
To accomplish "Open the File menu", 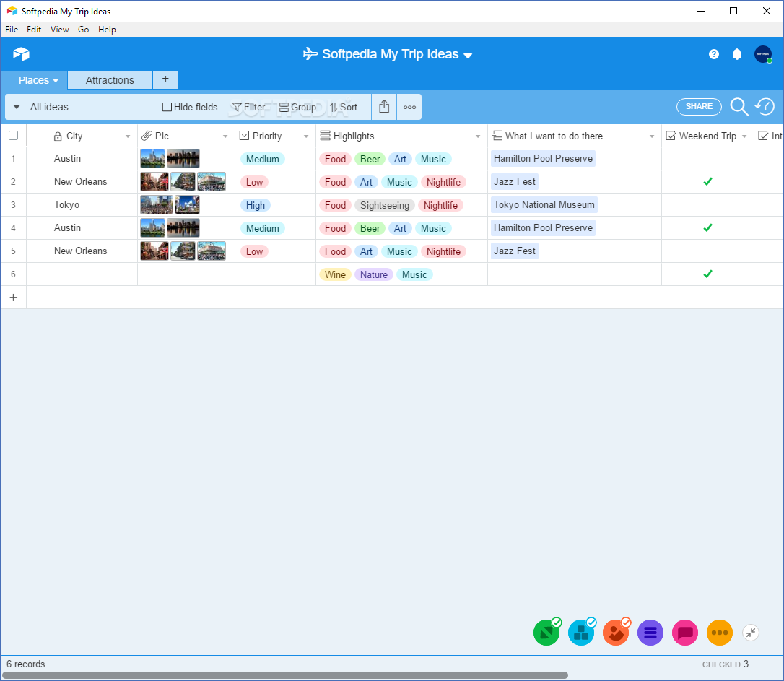I will pyautogui.click(x=12, y=30).
